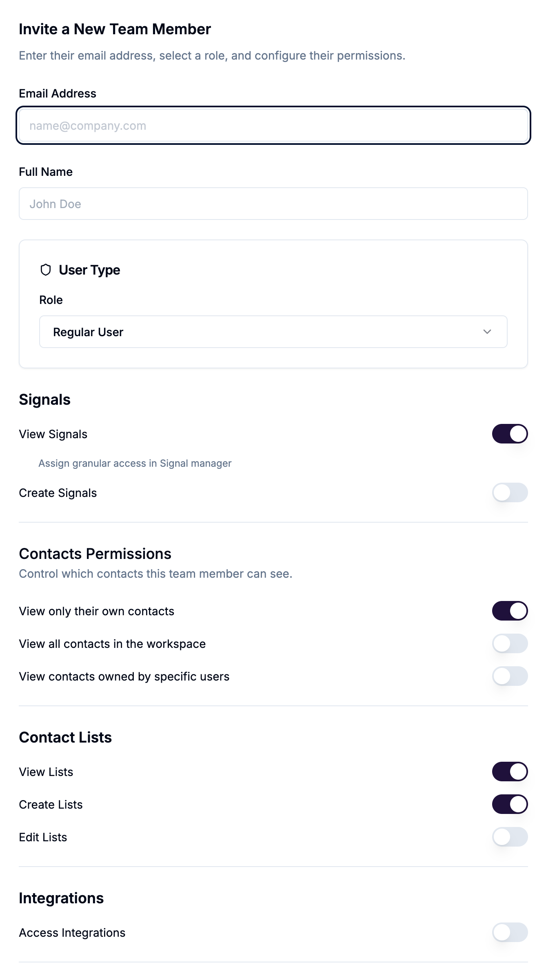Click the chevron arrow in Role dropdown
This screenshot has height=980, width=546.
[487, 332]
